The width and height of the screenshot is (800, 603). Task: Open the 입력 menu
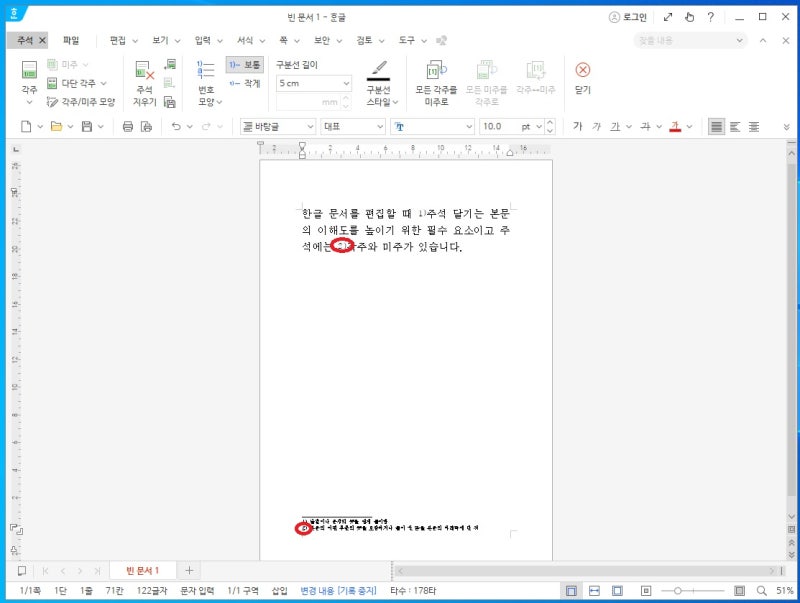pyautogui.click(x=203, y=40)
